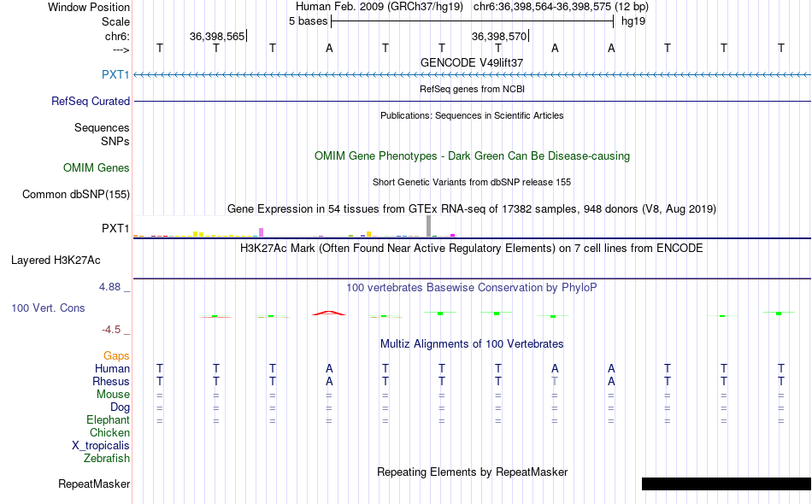Click the 100 Vert. Cons track label
Viewport: 812px width, 504px height.
pyautogui.click(x=48, y=308)
